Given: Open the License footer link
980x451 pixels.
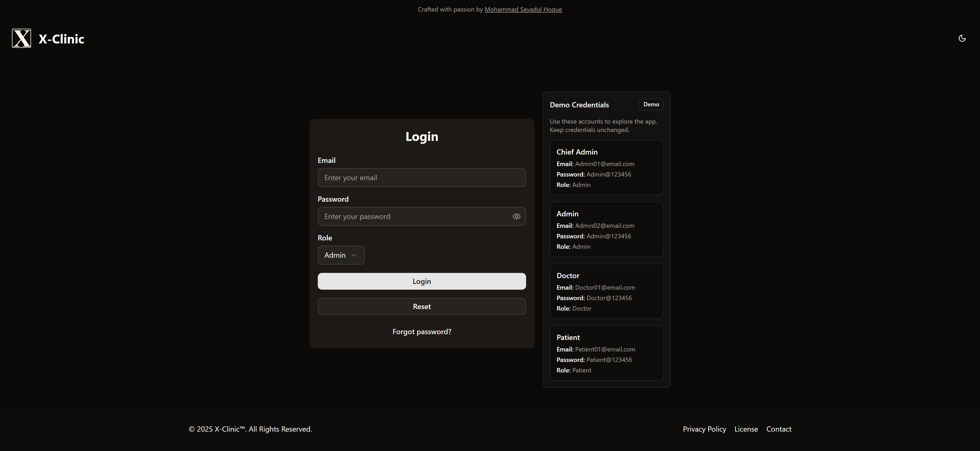Looking at the screenshot, I should [746, 429].
